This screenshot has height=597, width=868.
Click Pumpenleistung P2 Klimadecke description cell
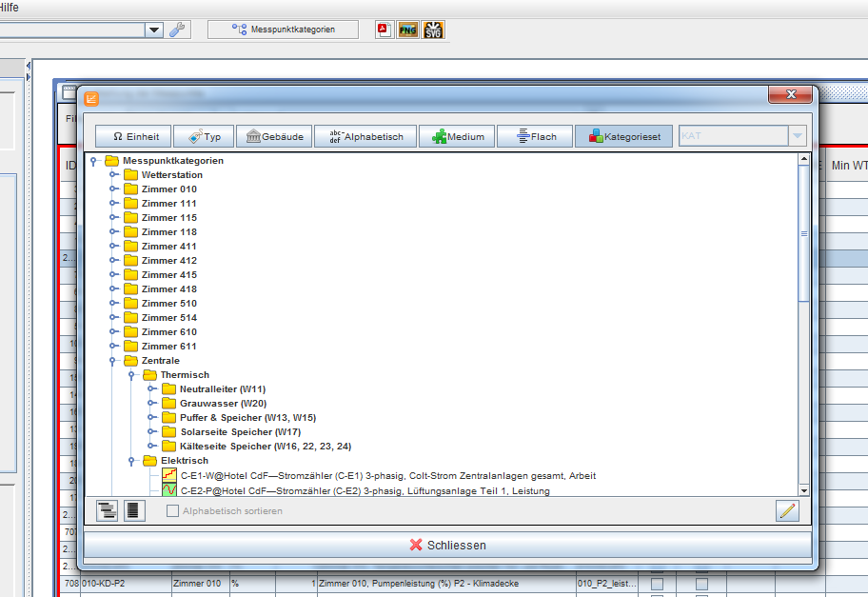446,584
